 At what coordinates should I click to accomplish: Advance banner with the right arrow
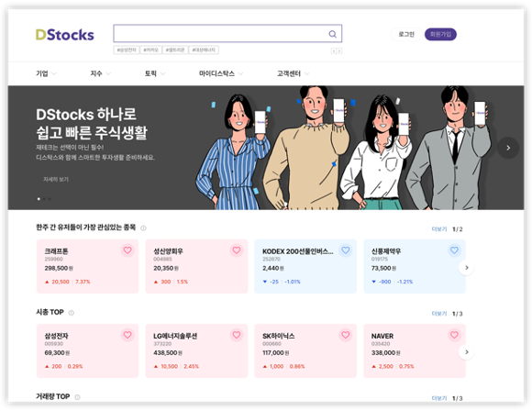(x=508, y=148)
